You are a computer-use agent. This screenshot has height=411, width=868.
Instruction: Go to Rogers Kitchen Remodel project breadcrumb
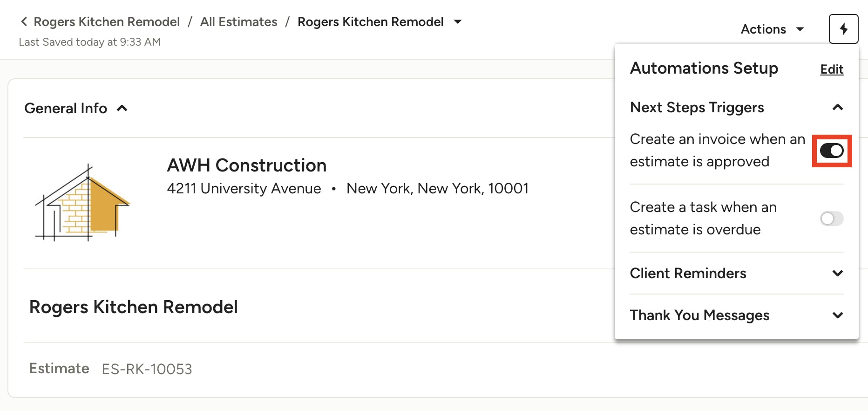coord(107,22)
